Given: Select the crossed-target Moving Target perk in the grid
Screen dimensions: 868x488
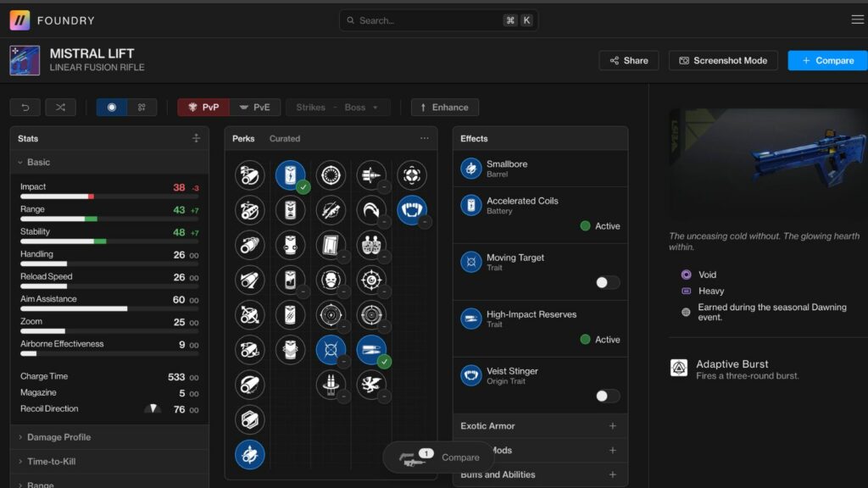Looking at the screenshot, I should [331, 350].
